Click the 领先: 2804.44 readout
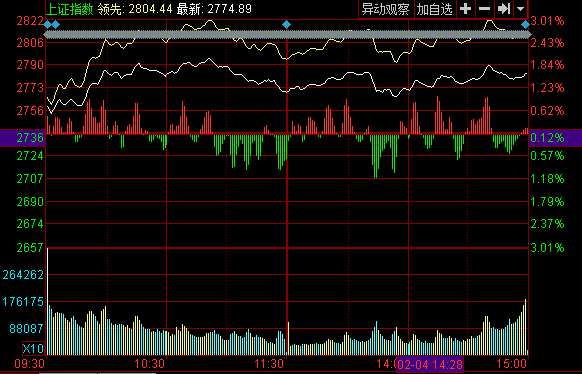 tap(135, 9)
